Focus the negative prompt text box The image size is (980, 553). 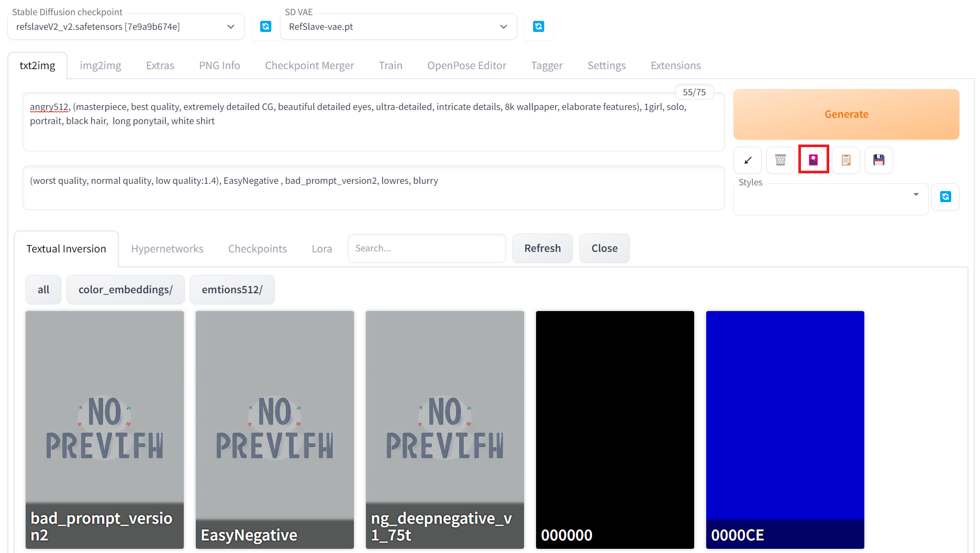[x=373, y=188]
